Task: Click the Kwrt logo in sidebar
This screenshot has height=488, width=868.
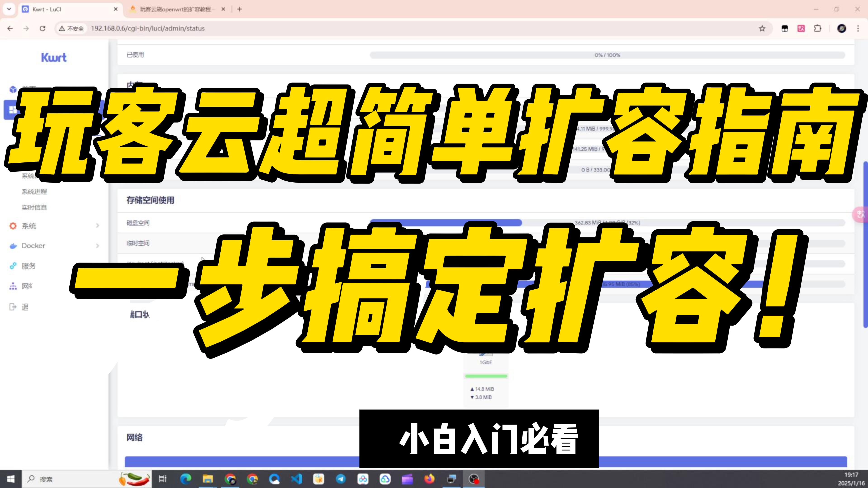Action: pyautogui.click(x=54, y=58)
